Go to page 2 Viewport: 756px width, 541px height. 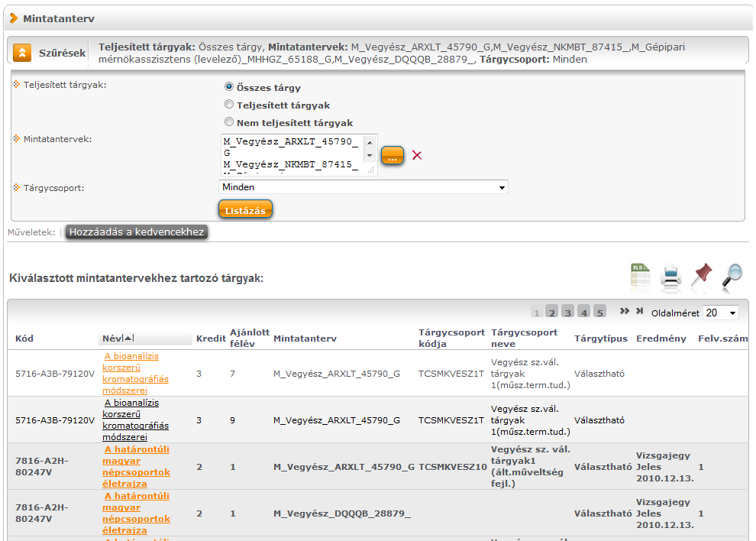point(552,313)
